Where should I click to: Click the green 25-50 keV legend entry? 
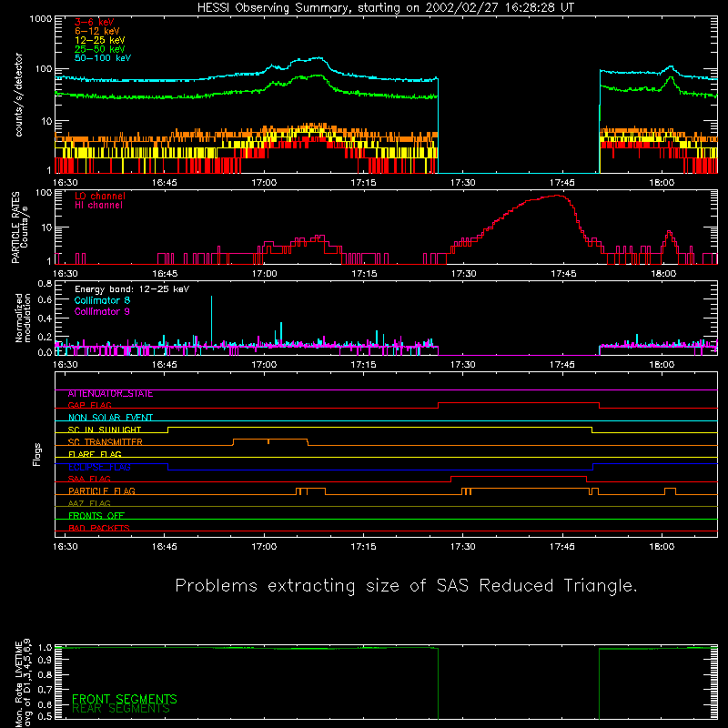point(99,49)
